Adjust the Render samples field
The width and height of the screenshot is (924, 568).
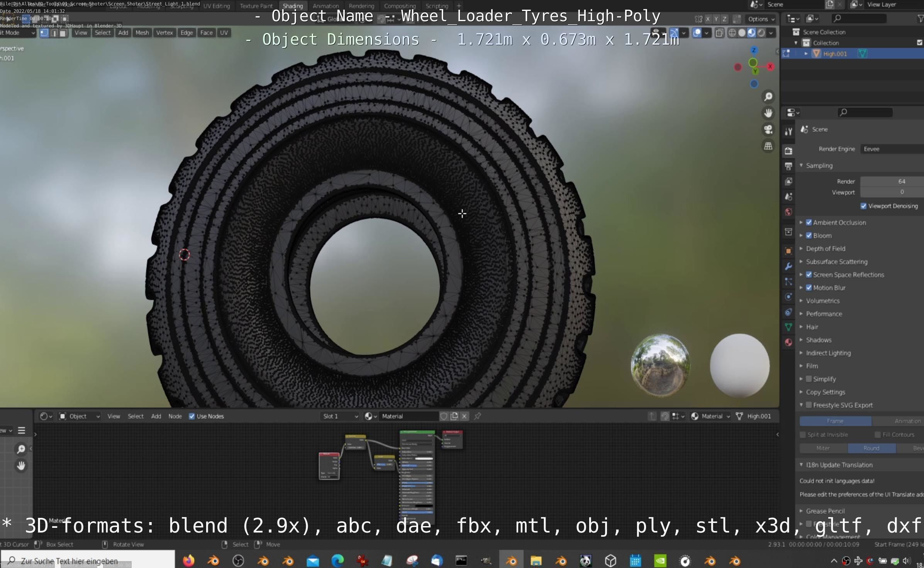[x=891, y=181]
